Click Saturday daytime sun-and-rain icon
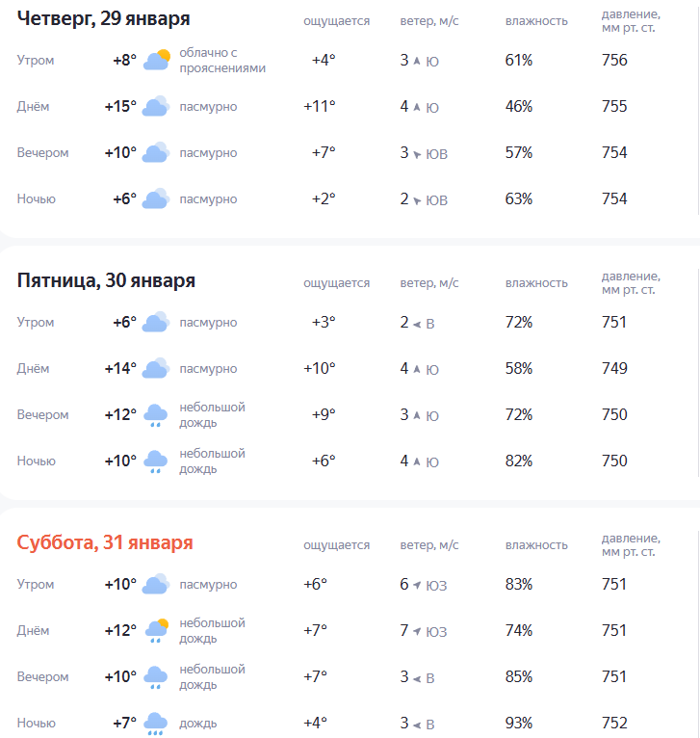The image size is (700, 738). pyautogui.click(x=156, y=631)
